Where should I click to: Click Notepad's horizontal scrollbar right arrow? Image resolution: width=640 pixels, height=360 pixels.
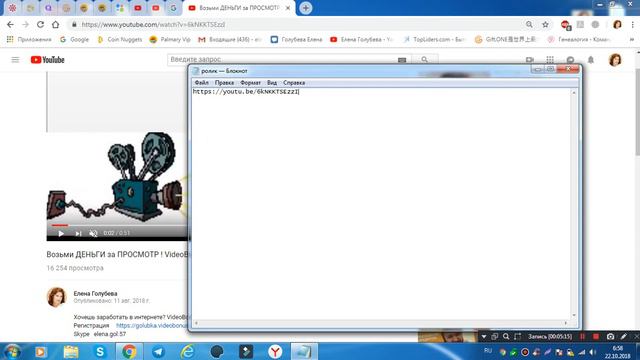pyautogui.click(x=566, y=323)
